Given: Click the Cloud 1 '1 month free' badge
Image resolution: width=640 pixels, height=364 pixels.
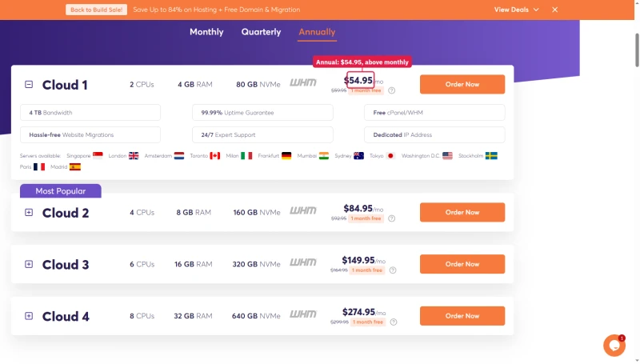Looking at the screenshot, I should (366, 90).
